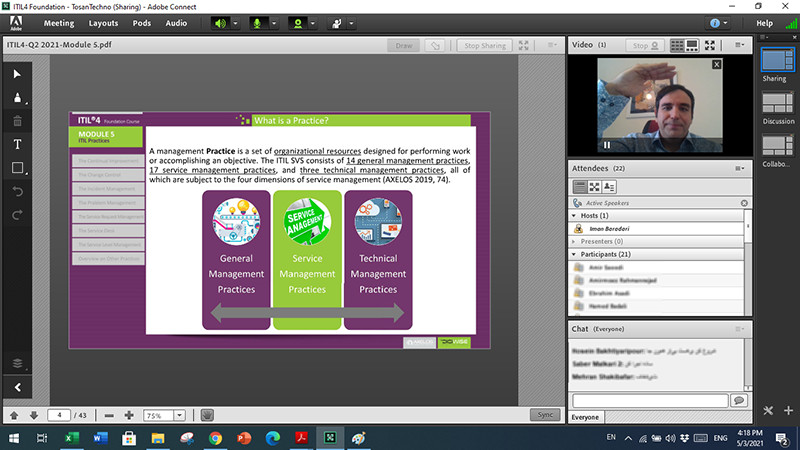Click the Undo arrow tool
Viewport: 800px width, 450px height.
(17, 191)
